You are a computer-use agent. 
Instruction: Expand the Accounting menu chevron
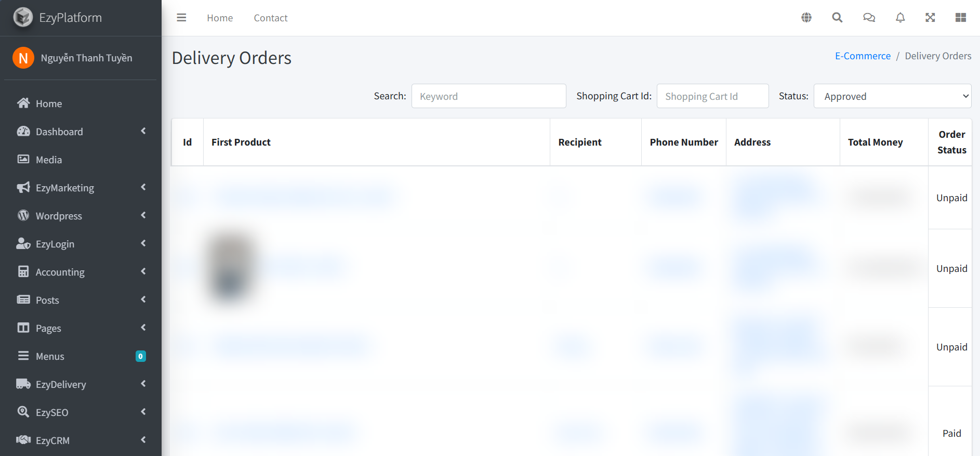pyautogui.click(x=143, y=271)
